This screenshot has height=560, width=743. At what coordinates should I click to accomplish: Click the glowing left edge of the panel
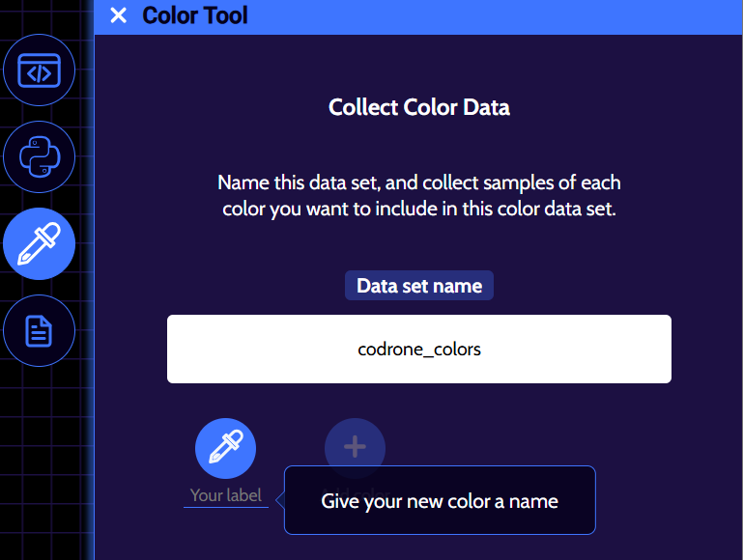click(94, 290)
